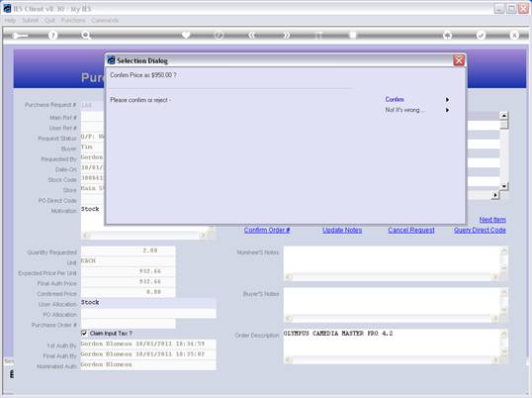Click the checkmark submit toolbar icon
Viewport: 532px width, 398px height.
tap(481, 35)
